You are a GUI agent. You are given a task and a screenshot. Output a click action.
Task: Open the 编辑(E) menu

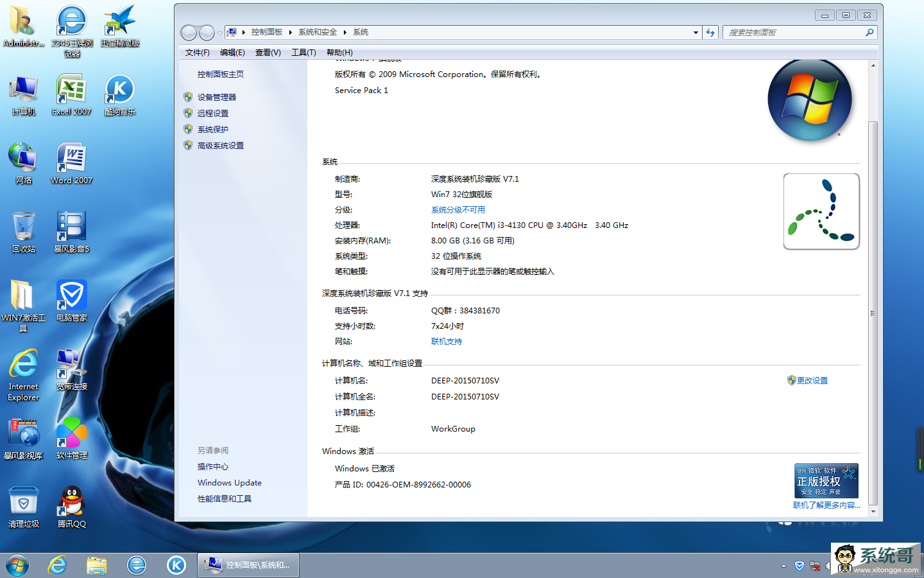(232, 53)
